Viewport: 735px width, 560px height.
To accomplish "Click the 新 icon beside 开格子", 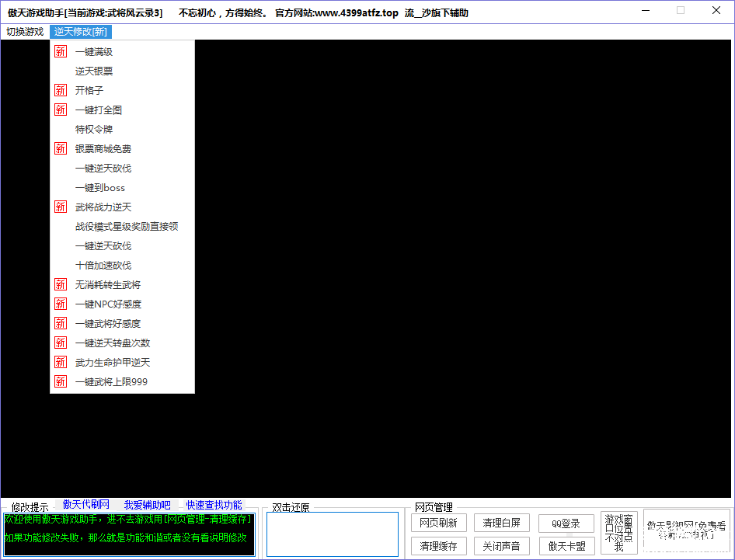I will tap(61, 90).
